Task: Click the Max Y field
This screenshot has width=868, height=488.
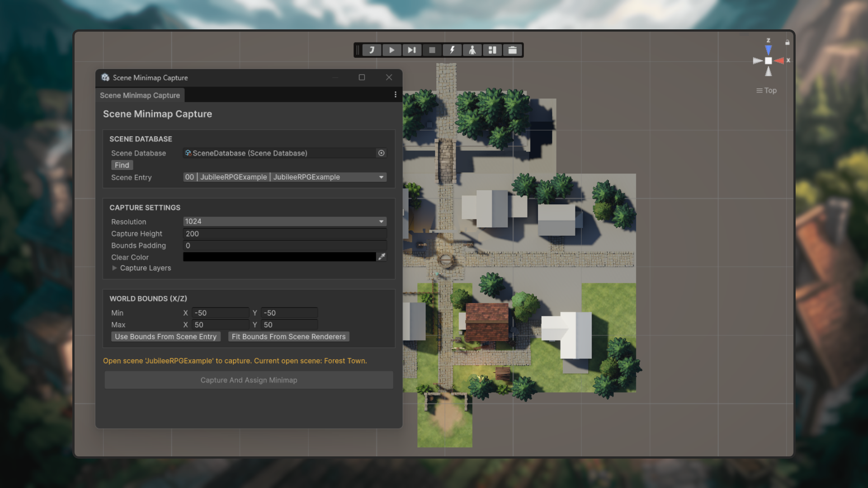Action: [289, 325]
